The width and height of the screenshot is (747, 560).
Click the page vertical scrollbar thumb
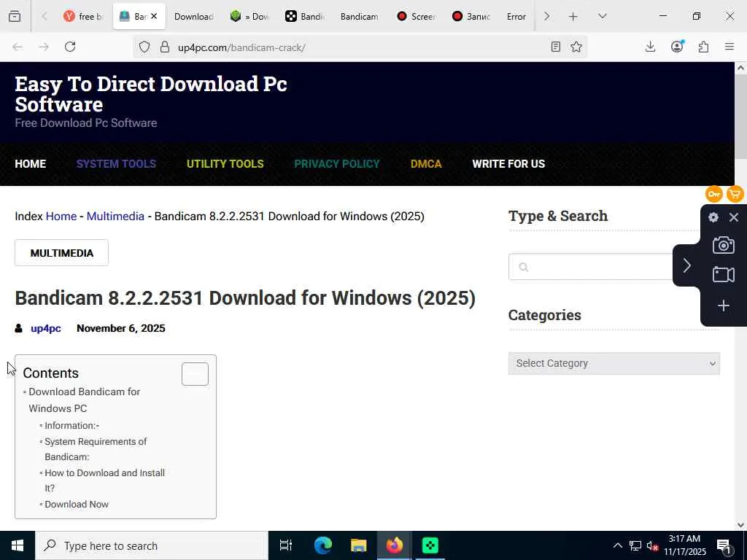tap(741, 117)
